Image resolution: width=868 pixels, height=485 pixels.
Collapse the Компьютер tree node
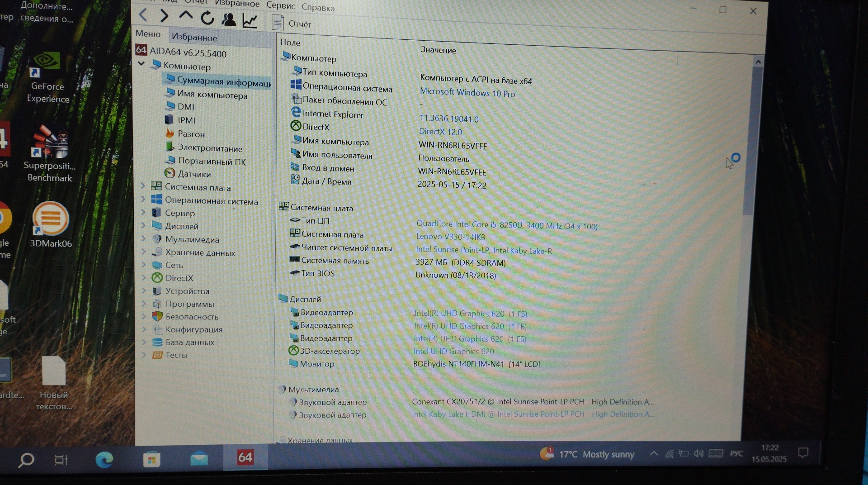141,64
